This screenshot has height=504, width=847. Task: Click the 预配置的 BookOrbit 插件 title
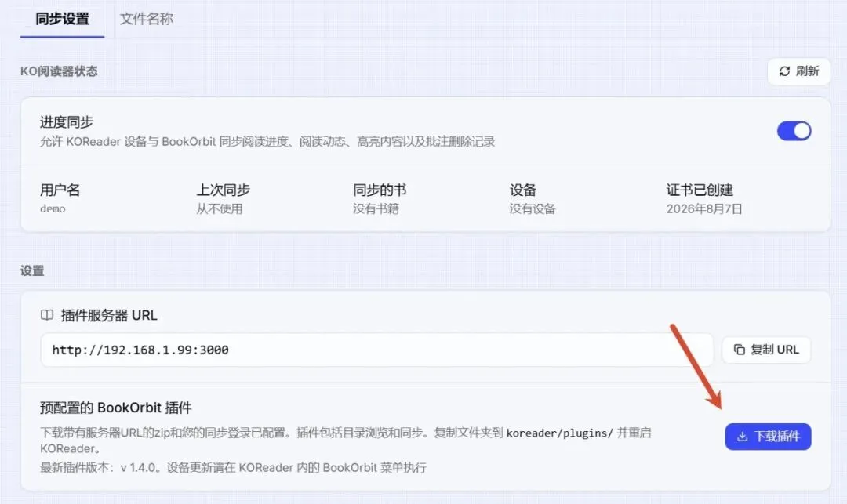[x=115, y=408]
